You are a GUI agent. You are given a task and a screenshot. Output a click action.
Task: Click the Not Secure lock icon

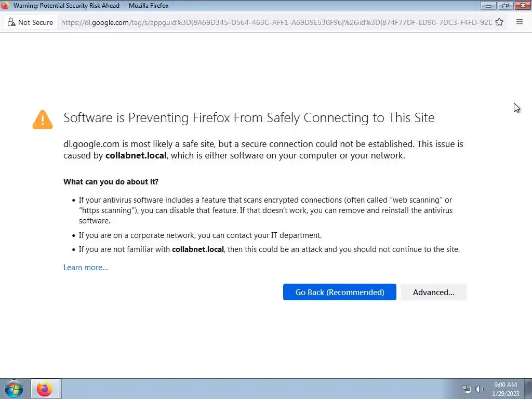11,22
